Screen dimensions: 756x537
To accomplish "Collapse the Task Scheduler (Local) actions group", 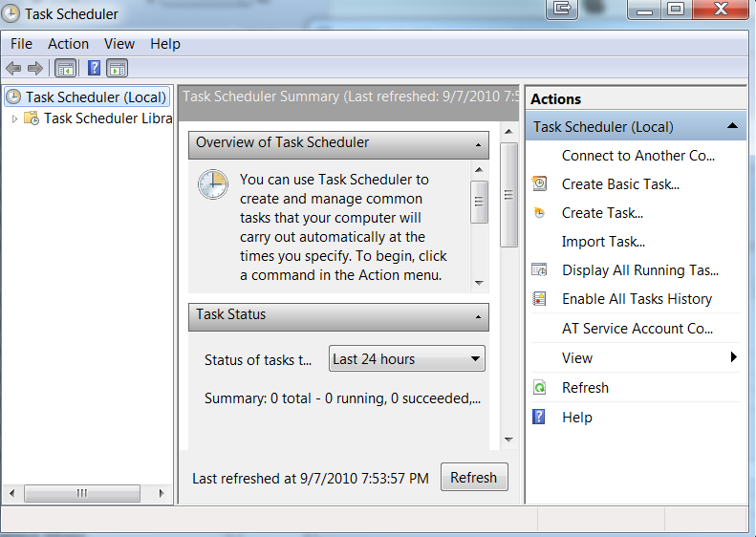I will [732, 126].
